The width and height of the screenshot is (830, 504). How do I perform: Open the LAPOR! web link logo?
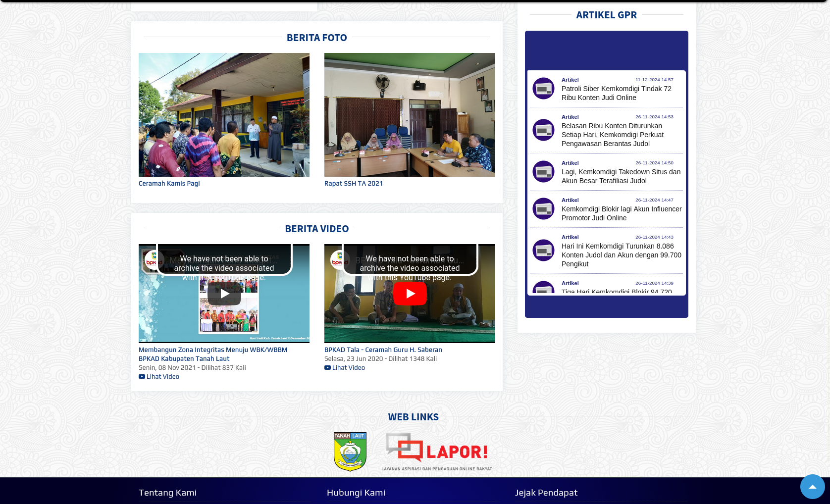[x=437, y=452]
